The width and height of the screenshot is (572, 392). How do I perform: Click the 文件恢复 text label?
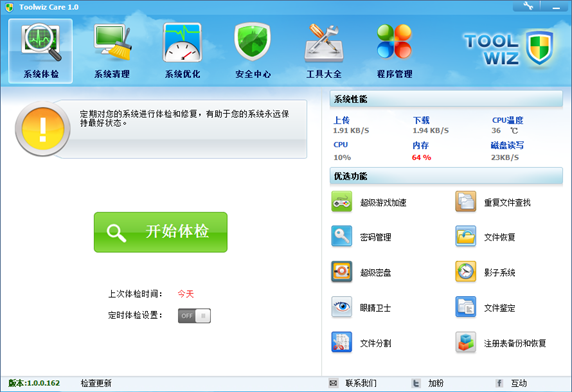[499, 237]
